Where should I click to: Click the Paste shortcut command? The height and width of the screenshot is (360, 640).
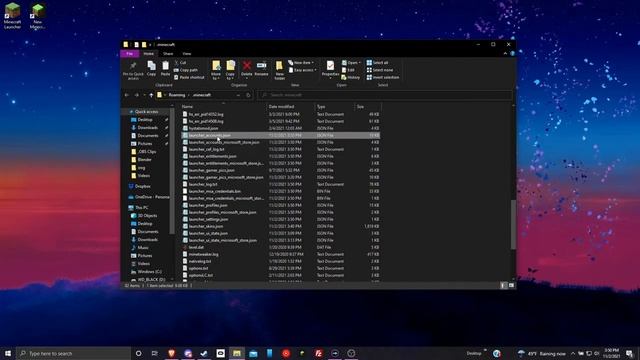pyautogui.click(x=189, y=77)
